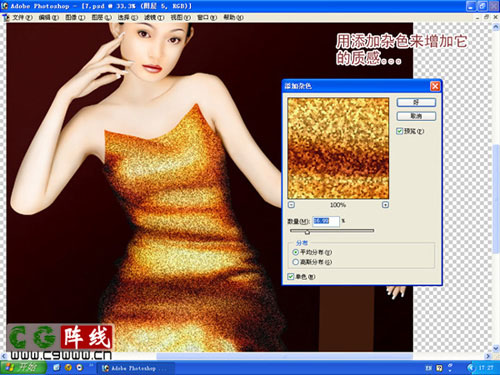Click the 17:27 system clock

point(486,368)
